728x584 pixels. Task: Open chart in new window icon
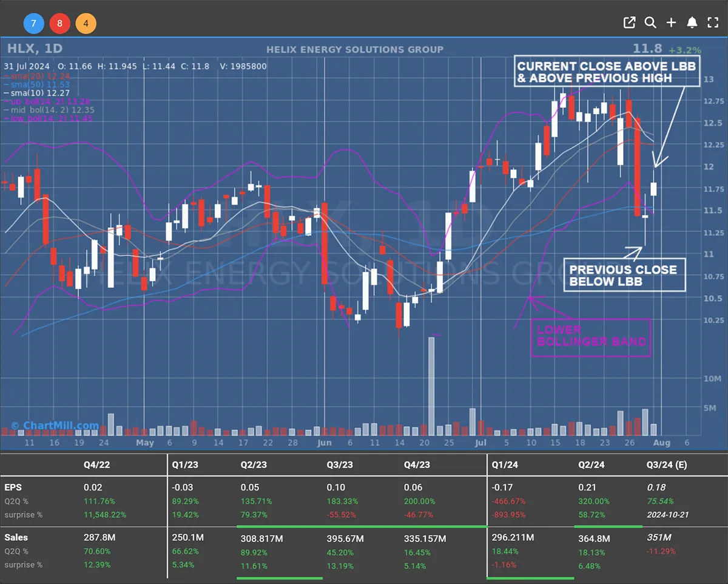tap(630, 22)
